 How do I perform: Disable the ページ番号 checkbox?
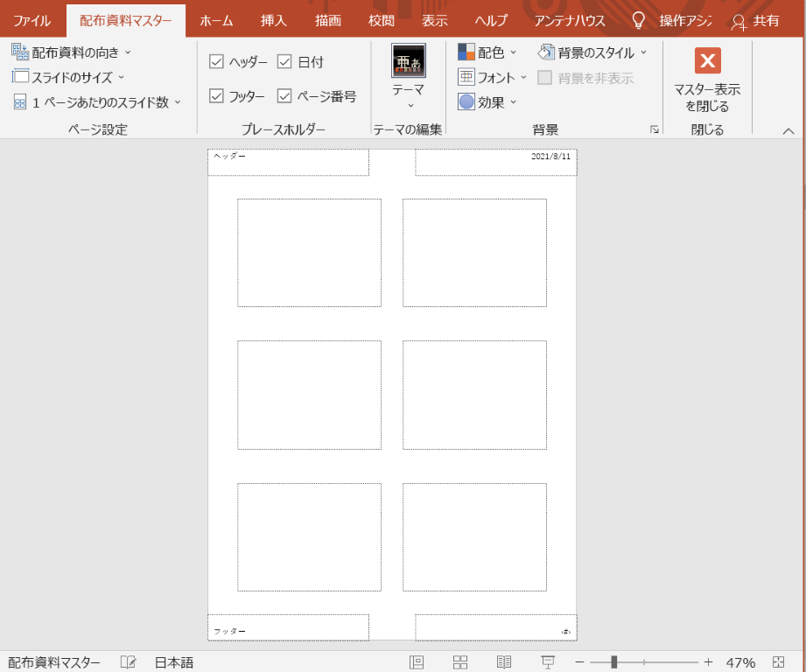tap(284, 96)
